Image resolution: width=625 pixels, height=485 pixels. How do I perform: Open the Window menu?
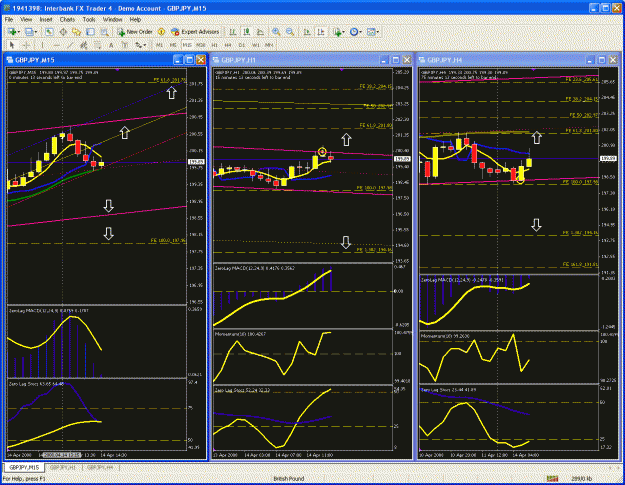113,19
